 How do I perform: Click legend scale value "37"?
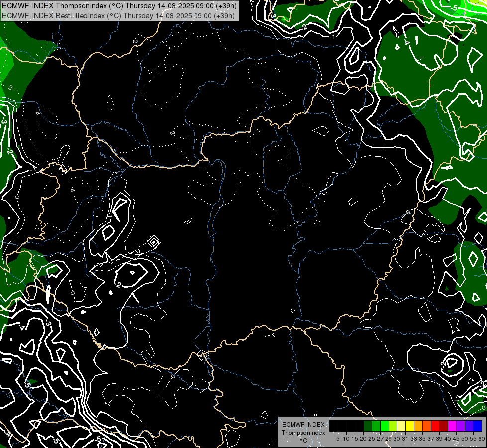(431, 439)
